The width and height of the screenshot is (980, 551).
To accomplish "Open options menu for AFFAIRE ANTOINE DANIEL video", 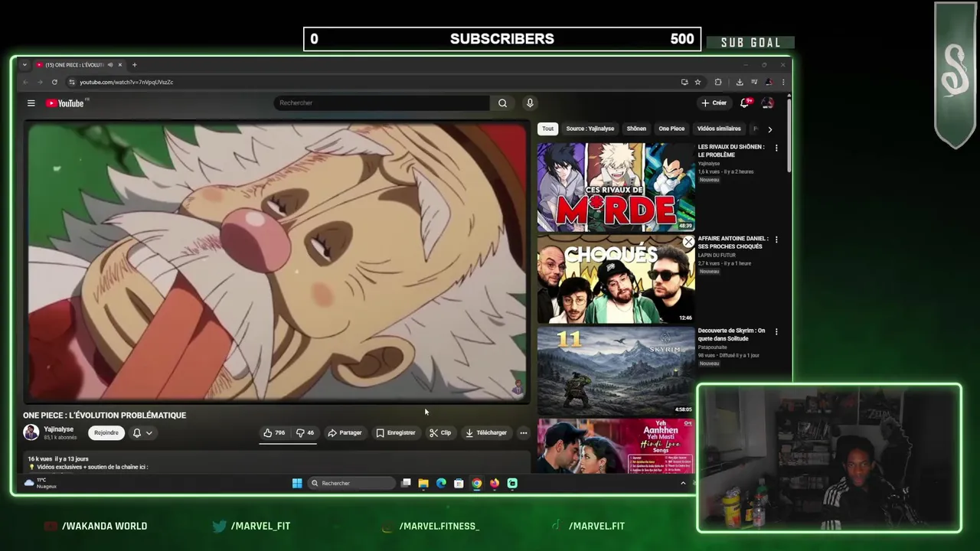I will [x=776, y=240].
